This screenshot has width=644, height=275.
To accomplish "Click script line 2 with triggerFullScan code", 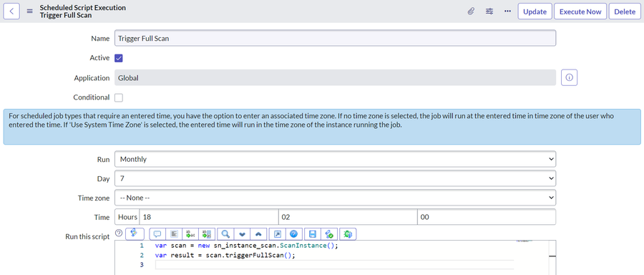I will coord(225,255).
